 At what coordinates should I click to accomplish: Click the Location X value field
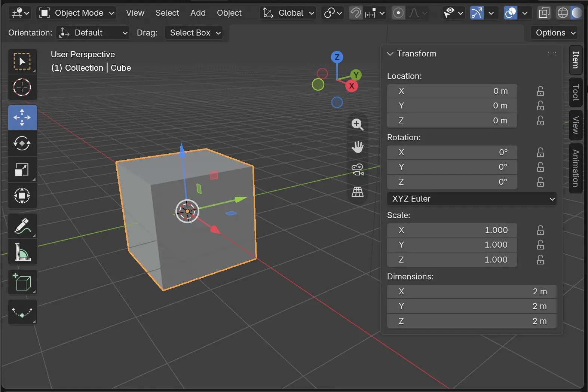(452, 91)
